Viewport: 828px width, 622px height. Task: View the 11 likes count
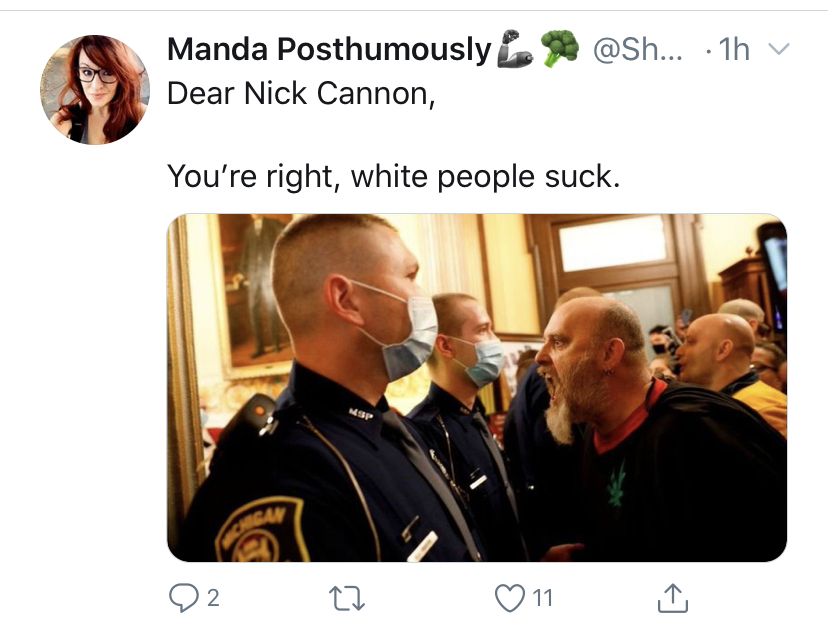(542, 598)
